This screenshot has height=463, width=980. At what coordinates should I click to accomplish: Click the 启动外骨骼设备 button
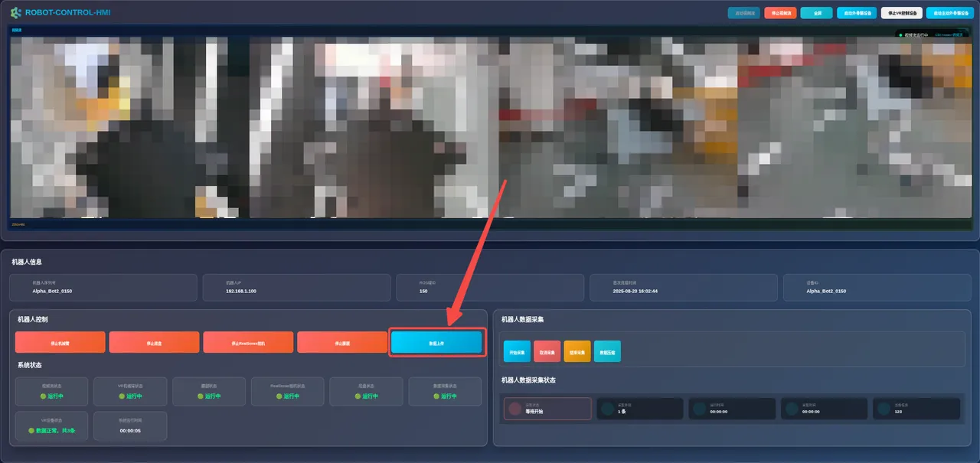(857, 13)
